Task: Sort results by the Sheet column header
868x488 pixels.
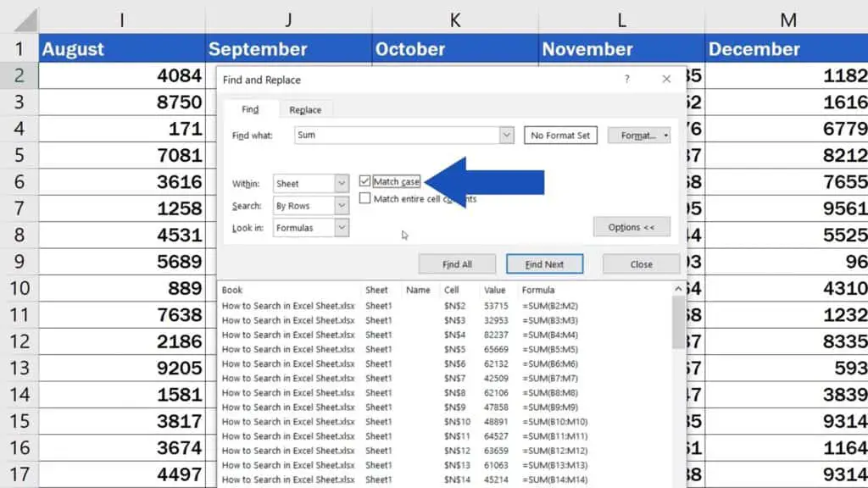Action: pyautogui.click(x=376, y=290)
